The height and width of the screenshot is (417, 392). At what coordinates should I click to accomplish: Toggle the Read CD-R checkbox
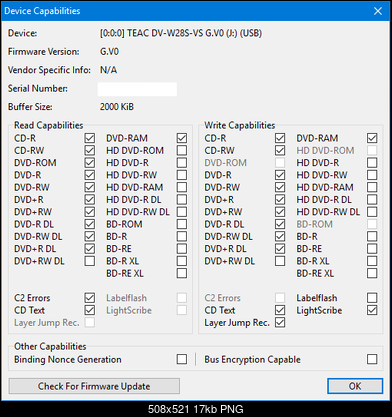coord(90,138)
